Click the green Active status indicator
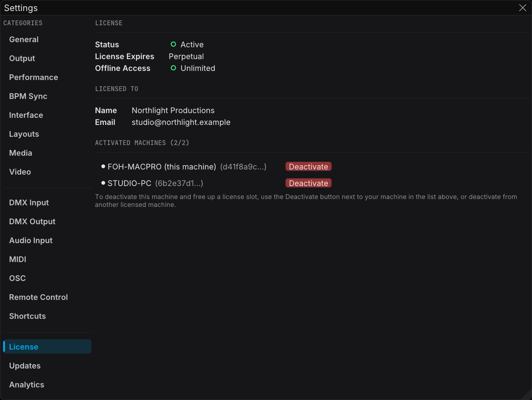 (173, 44)
